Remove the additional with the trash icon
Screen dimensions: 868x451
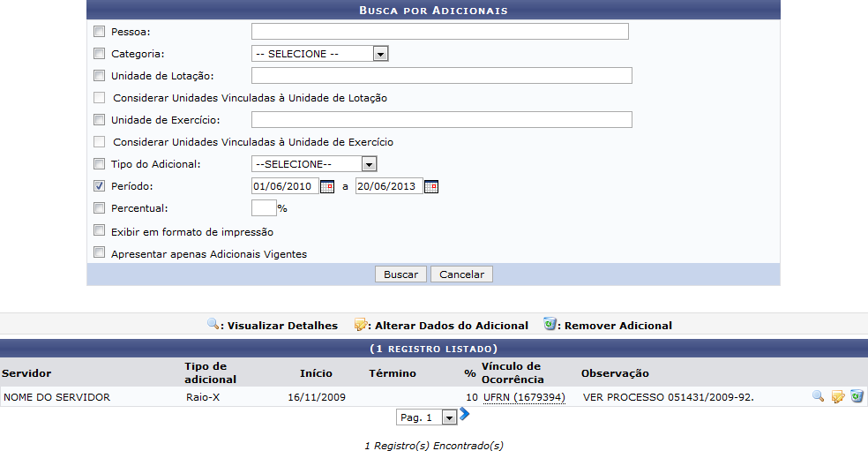point(857,397)
